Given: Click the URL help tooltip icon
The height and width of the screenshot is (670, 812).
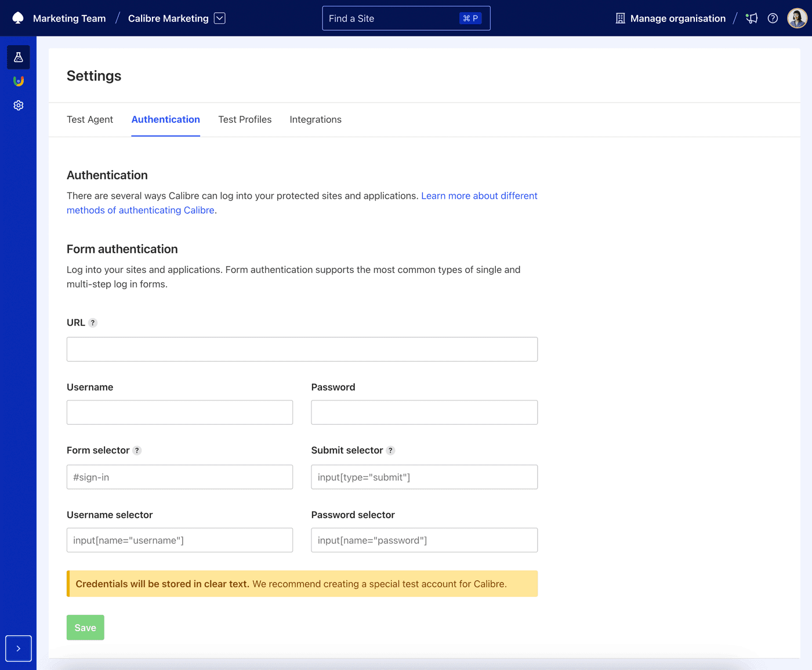Looking at the screenshot, I should click(x=93, y=322).
